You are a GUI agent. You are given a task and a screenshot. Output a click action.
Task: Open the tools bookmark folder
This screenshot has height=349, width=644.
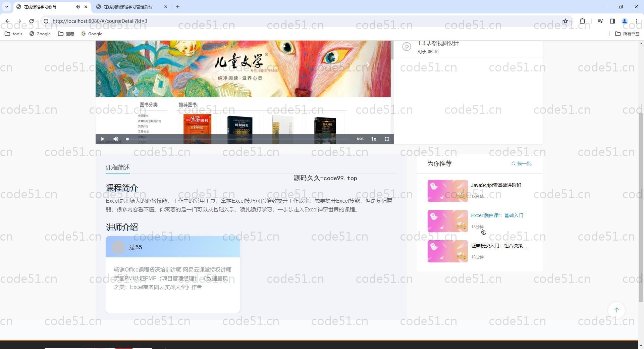pyautogui.click(x=13, y=34)
